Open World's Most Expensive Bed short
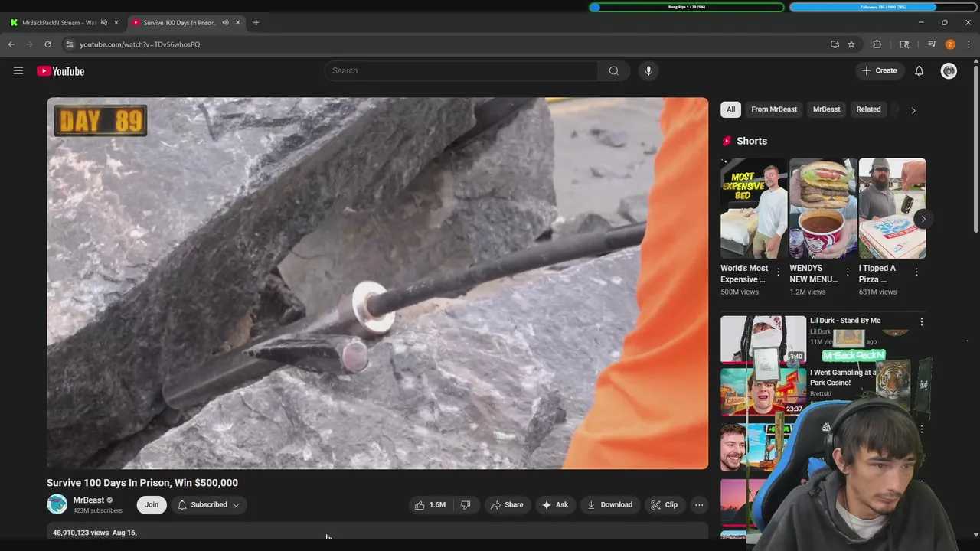Viewport: 980px width, 551px height. [x=754, y=208]
